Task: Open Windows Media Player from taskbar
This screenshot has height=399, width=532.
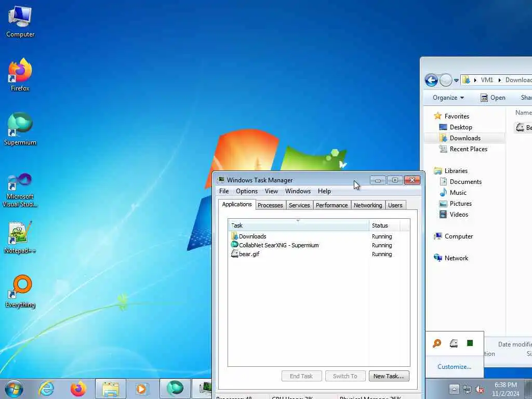Action: 141,389
